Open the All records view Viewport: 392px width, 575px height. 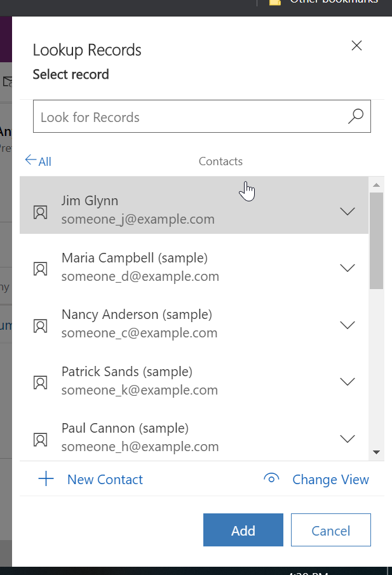[38, 161]
